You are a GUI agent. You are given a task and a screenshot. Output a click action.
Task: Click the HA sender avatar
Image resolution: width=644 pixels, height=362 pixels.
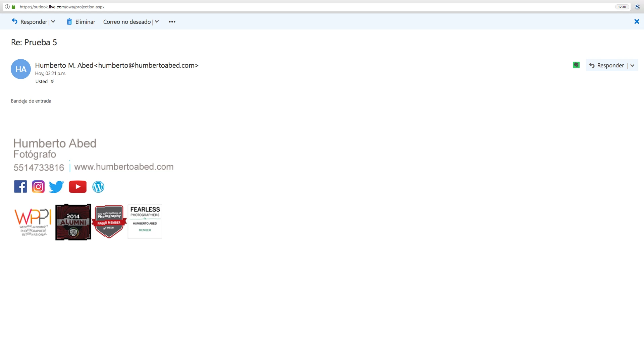coord(21,69)
